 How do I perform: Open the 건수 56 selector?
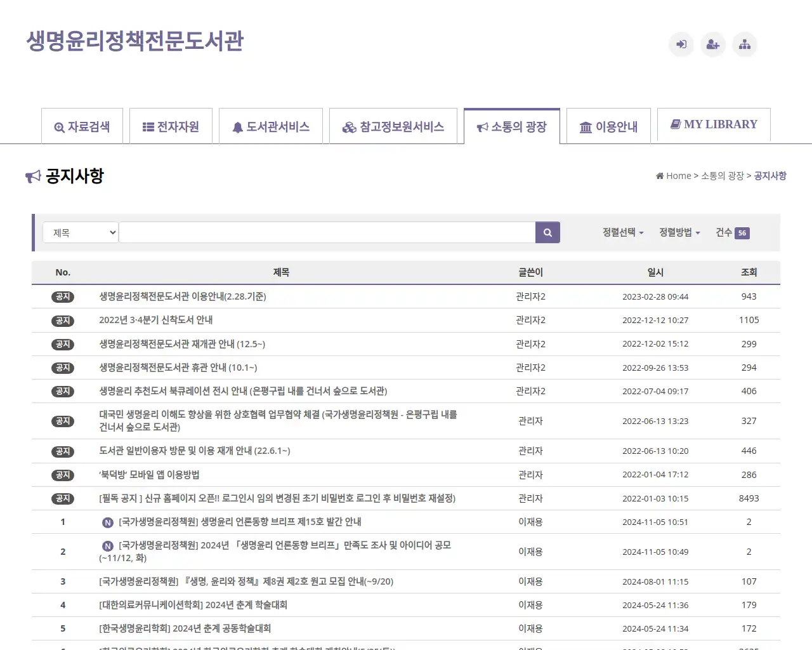click(x=732, y=232)
